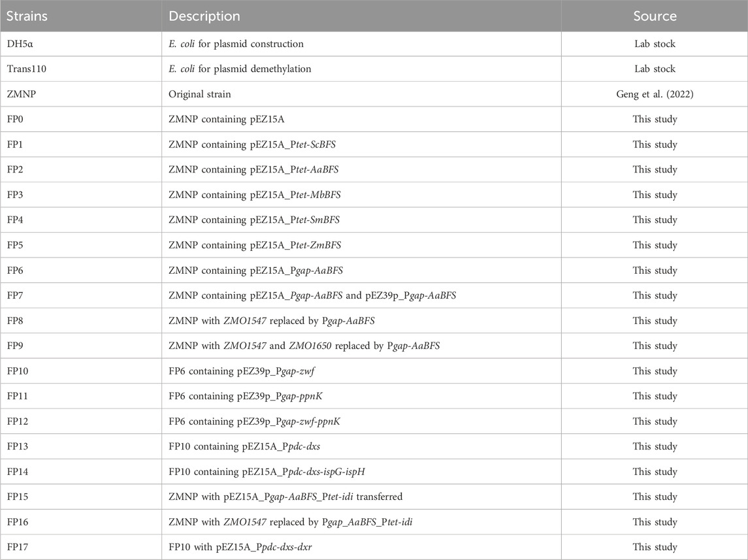Click the Pgap-zwf-ppnK description cell
Viewport: 748px width, 560px height.
361,421
